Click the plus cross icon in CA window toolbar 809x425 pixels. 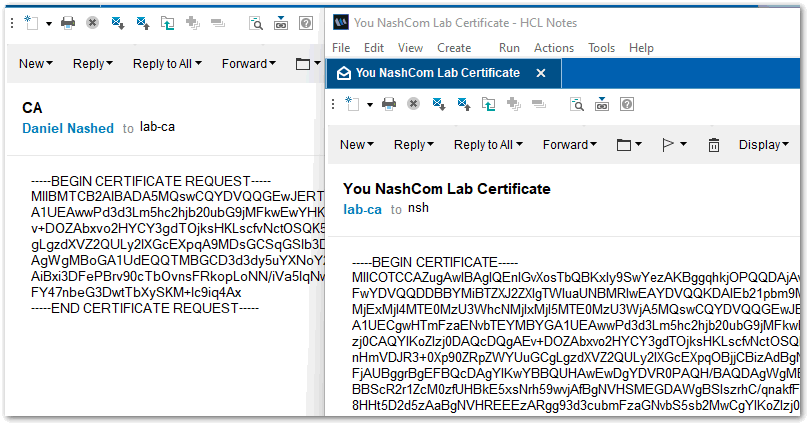click(193, 23)
